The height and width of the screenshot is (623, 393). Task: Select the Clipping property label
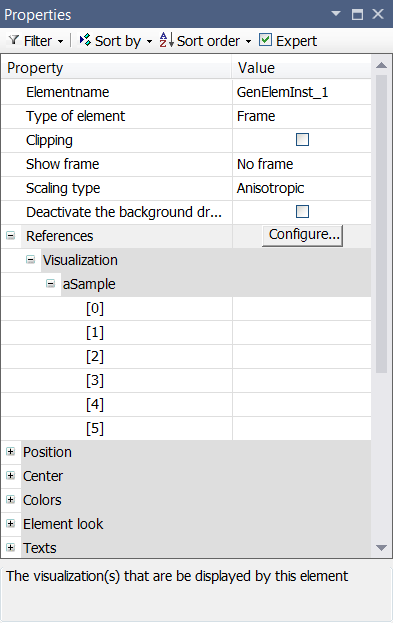point(49,141)
